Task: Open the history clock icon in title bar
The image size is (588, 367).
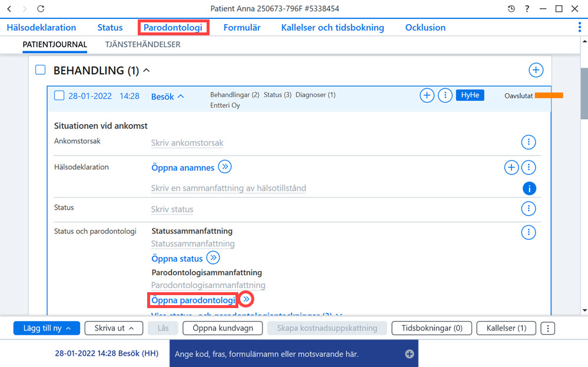Action: pyautogui.click(x=511, y=9)
